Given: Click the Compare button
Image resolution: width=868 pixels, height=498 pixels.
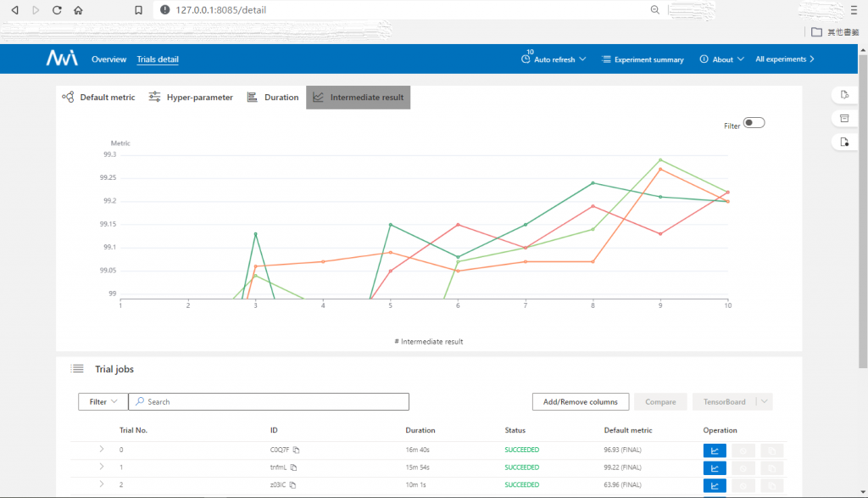Looking at the screenshot, I should point(660,401).
